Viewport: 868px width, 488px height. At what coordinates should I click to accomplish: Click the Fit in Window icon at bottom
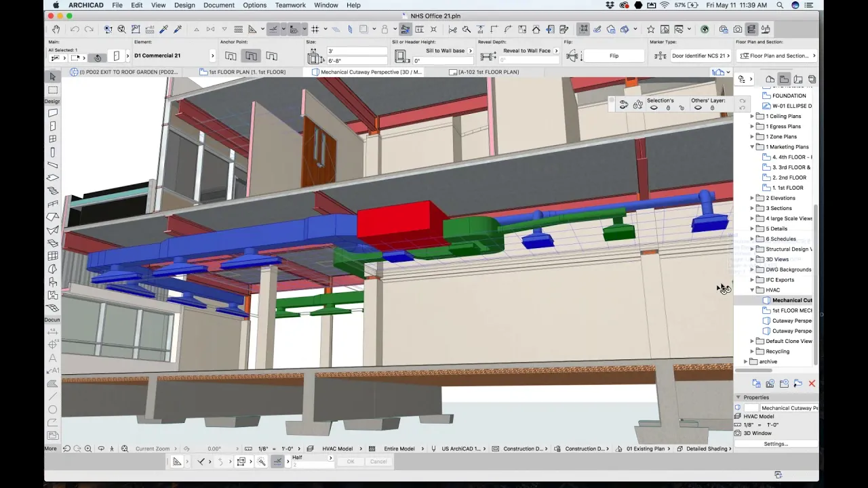(x=125, y=449)
